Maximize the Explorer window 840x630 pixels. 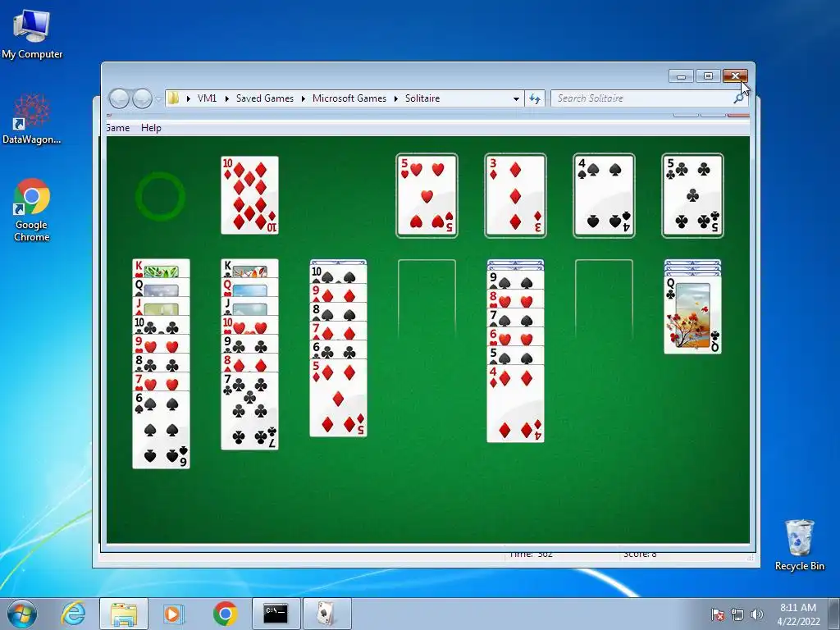coord(708,76)
